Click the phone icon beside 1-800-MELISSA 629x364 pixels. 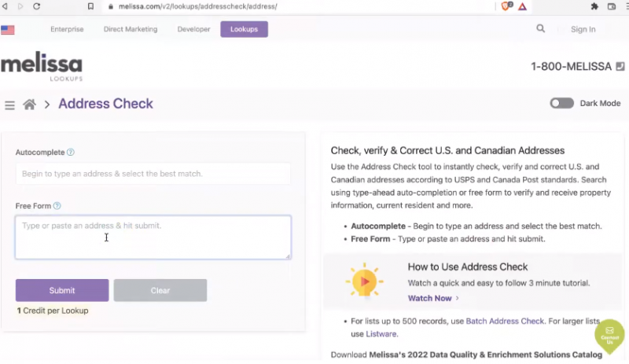pyautogui.click(x=620, y=67)
